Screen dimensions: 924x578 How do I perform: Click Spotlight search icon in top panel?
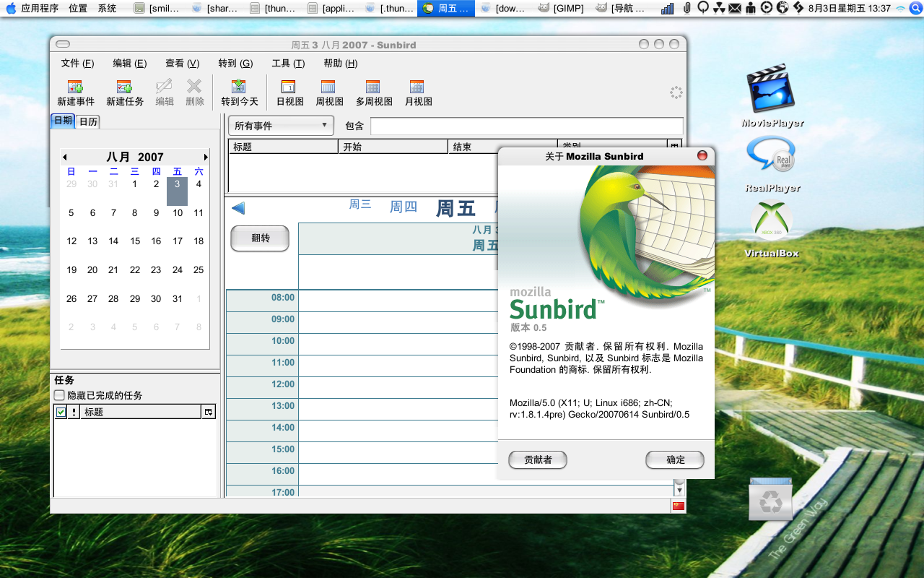pos(916,8)
